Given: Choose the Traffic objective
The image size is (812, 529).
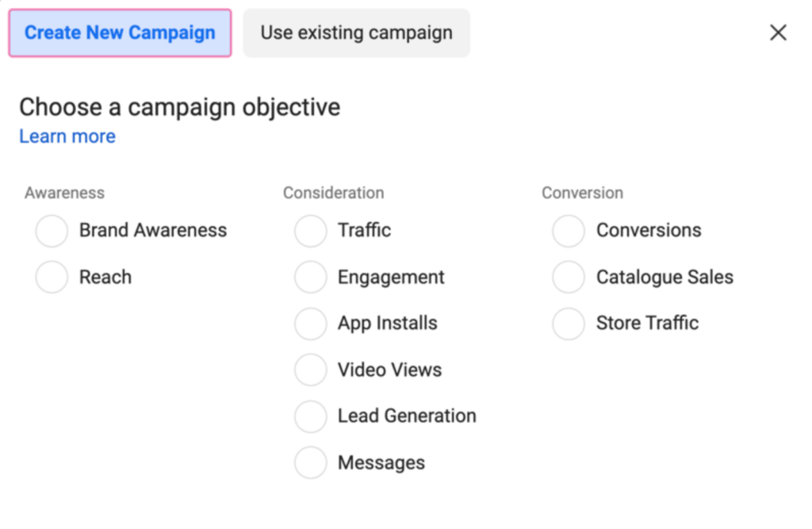Looking at the screenshot, I should [310, 231].
